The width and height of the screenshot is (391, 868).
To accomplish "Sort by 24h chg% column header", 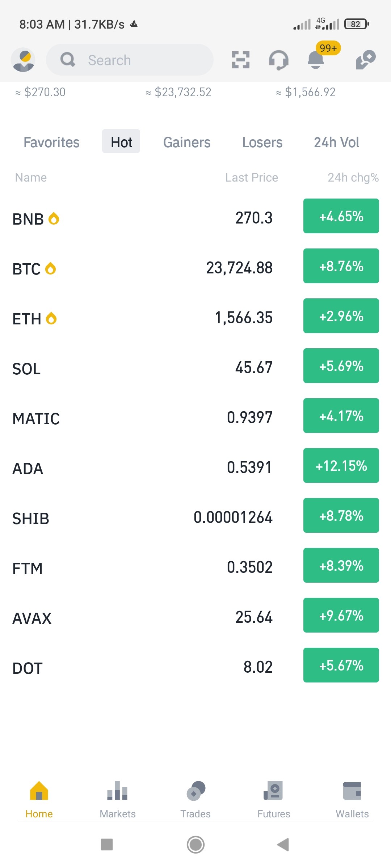I will pos(353,178).
